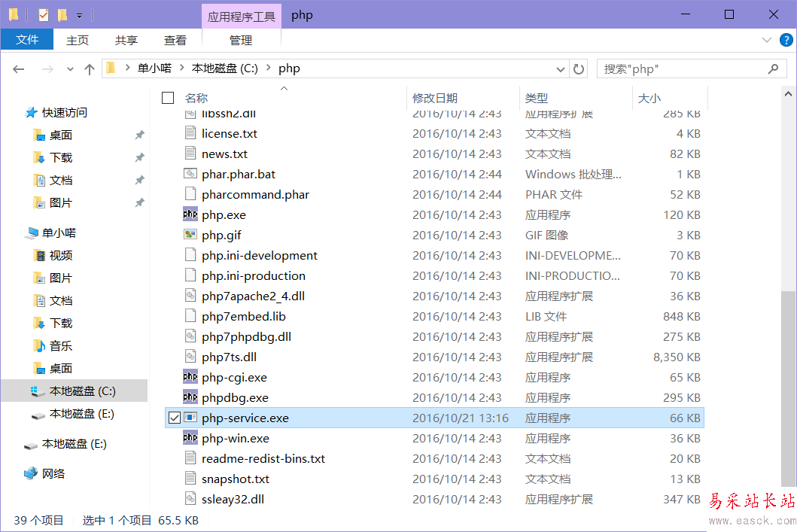Image resolution: width=797 pixels, height=532 pixels.
Task: Sort by 类型 column header
Action: pos(537,98)
